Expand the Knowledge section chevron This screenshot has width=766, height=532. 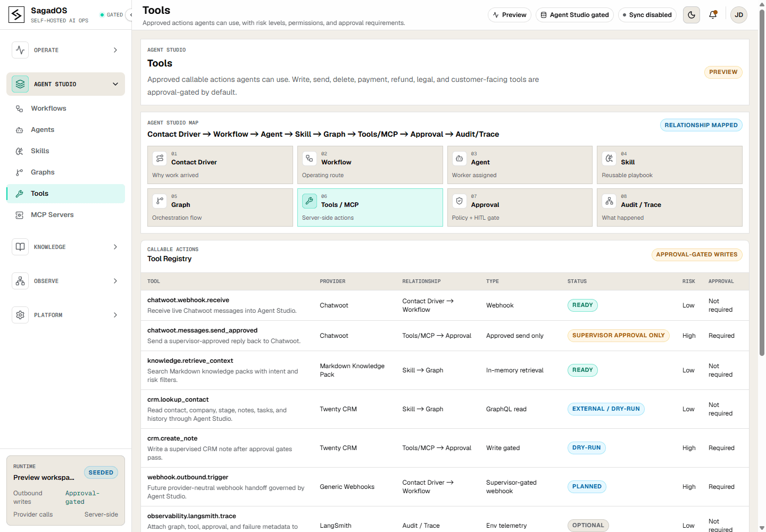pos(115,247)
